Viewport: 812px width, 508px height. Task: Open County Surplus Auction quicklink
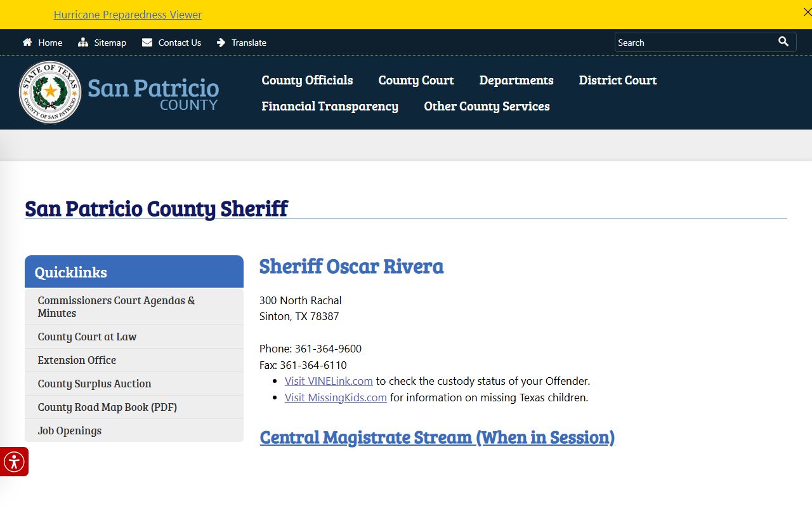[x=134, y=384]
